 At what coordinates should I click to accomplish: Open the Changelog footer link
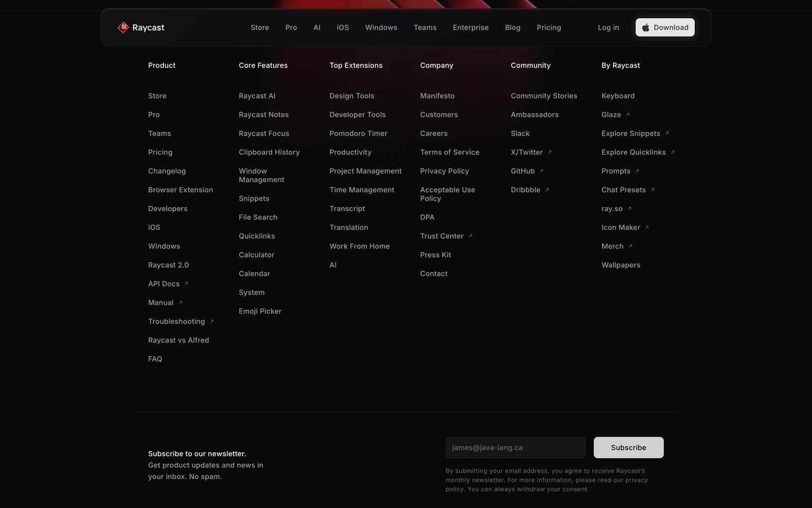pyautogui.click(x=167, y=171)
